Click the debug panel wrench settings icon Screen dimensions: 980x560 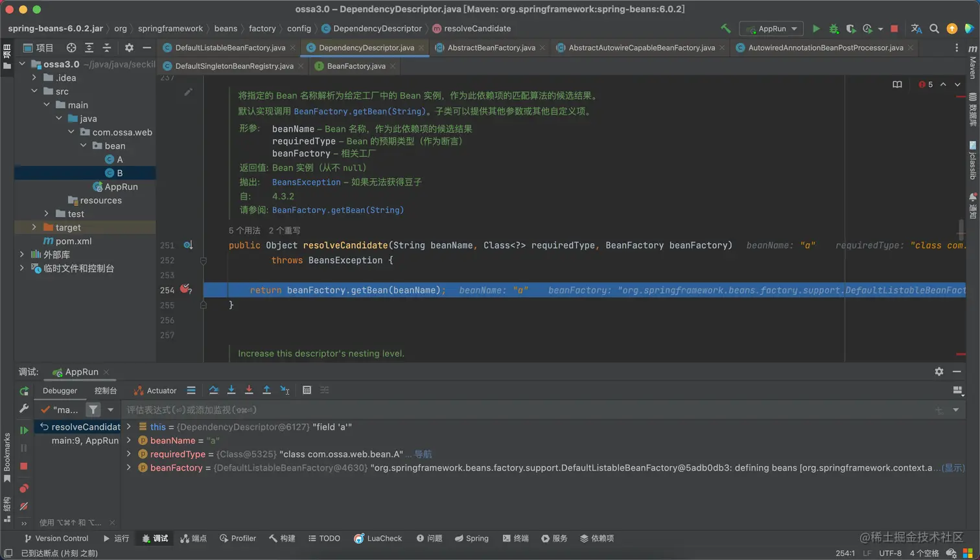tap(24, 409)
